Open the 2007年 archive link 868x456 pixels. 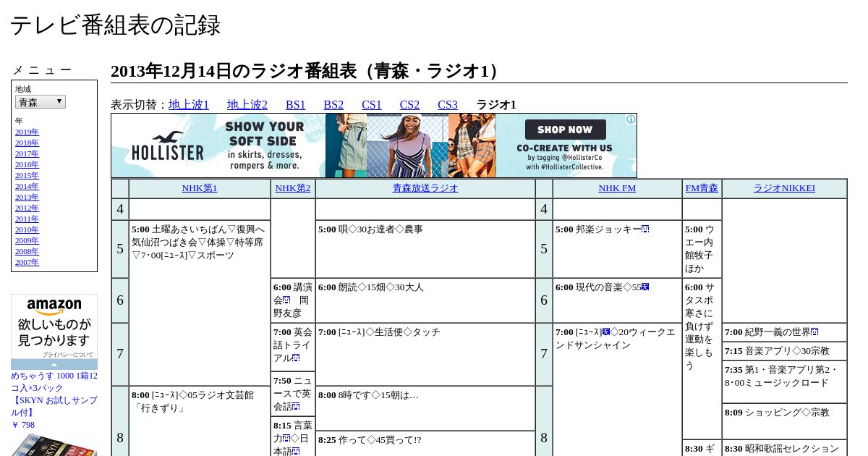pos(27,263)
